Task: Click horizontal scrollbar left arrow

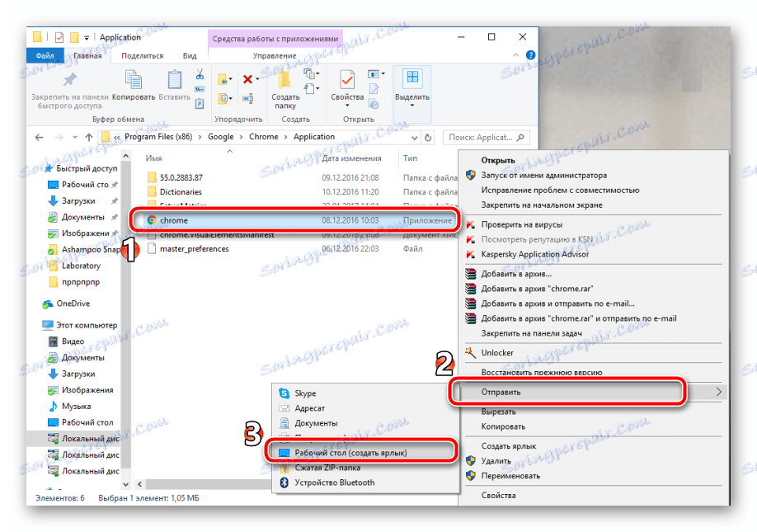Action: [x=140, y=484]
